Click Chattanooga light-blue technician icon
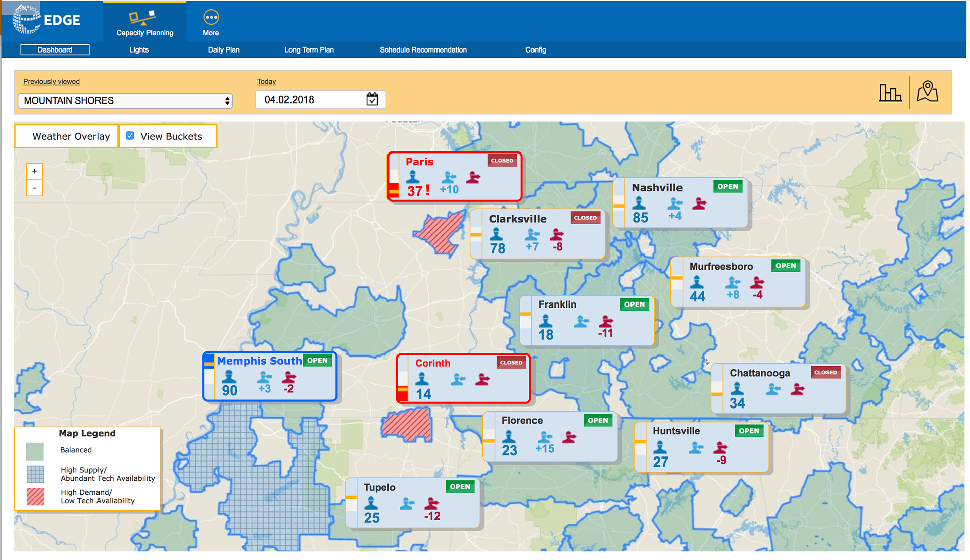 pos(772,389)
